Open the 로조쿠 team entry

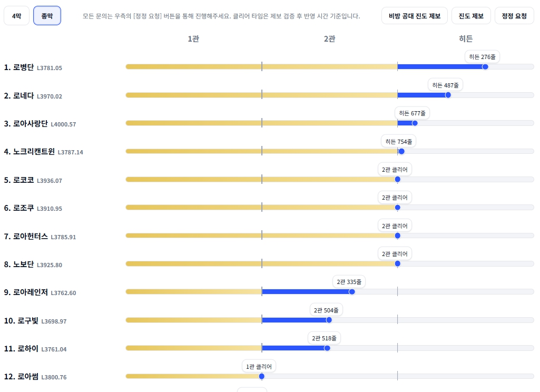pyautogui.click(x=23, y=208)
